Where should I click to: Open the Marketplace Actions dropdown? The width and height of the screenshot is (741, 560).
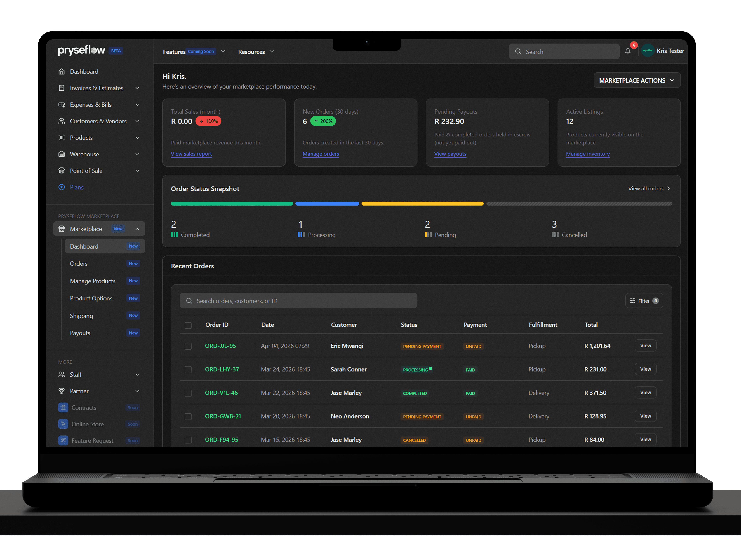click(637, 80)
